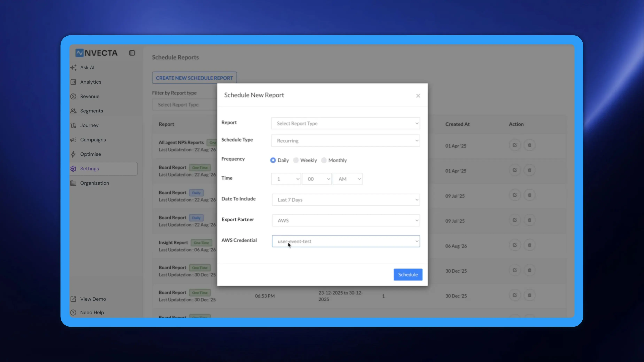Open the Date To Include dropdown

pyautogui.click(x=346, y=200)
